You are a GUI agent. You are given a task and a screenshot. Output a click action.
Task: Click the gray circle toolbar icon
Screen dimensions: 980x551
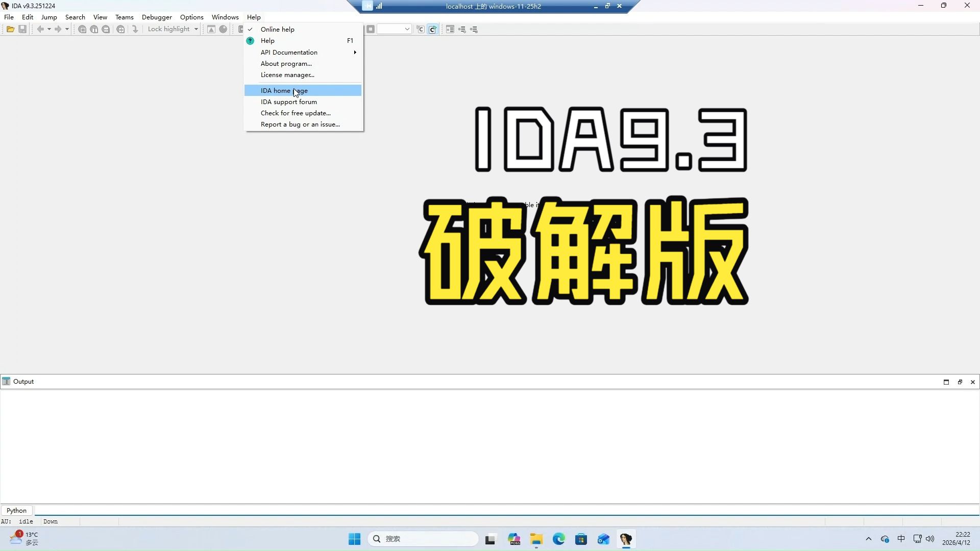coord(223,29)
